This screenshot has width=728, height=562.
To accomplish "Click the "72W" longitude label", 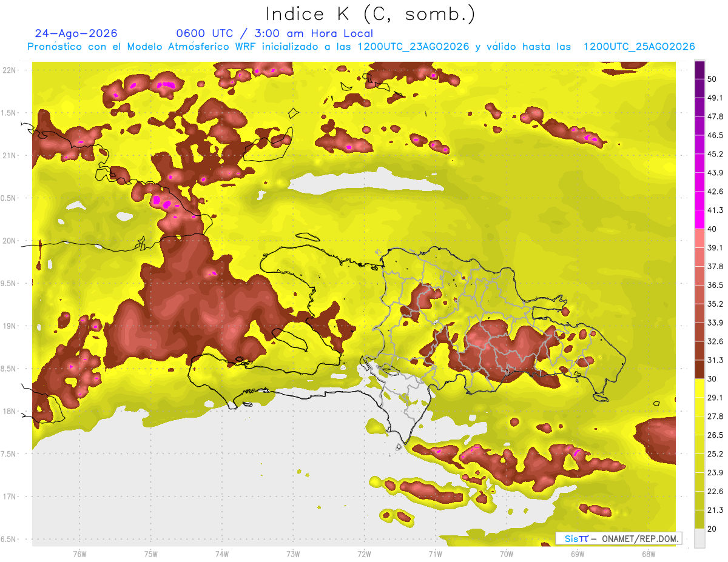I will coord(364,554).
